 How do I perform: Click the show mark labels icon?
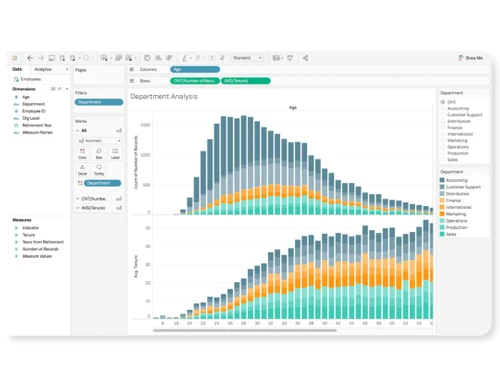click(x=211, y=58)
